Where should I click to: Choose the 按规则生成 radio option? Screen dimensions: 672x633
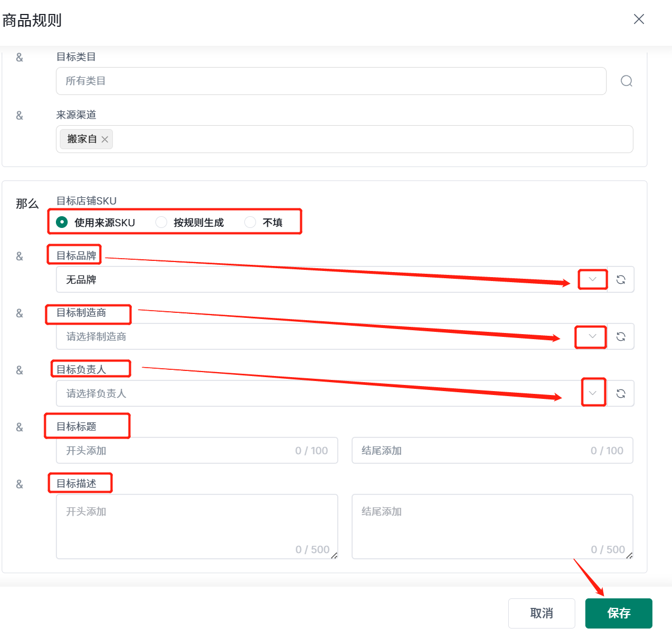(190, 222)
